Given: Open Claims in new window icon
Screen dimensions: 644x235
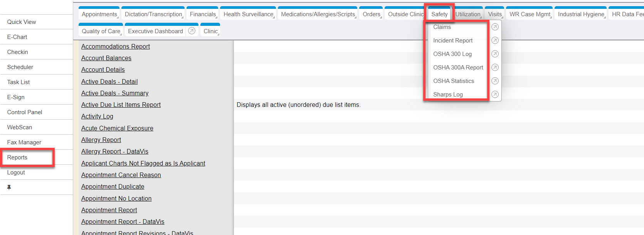Looking at the screenshot, I should tap(495, 27).
